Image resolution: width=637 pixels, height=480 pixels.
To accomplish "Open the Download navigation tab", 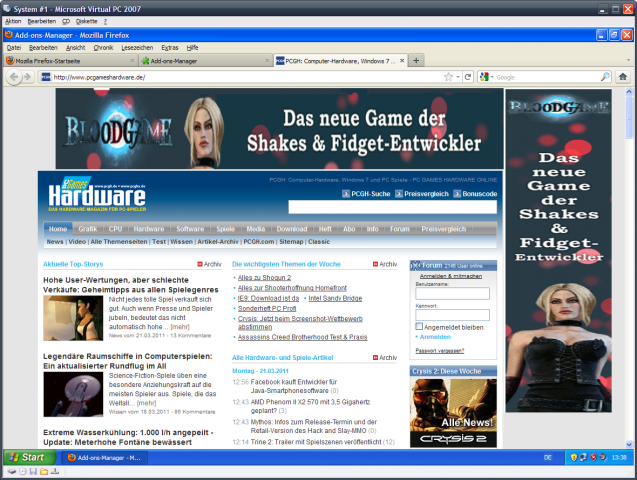I will [x=292, y=229].
